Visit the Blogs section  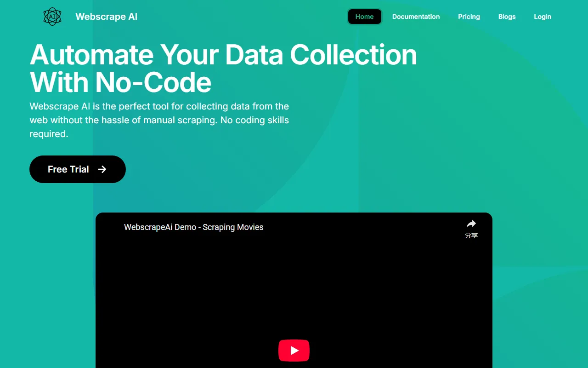tap(507, 17)
